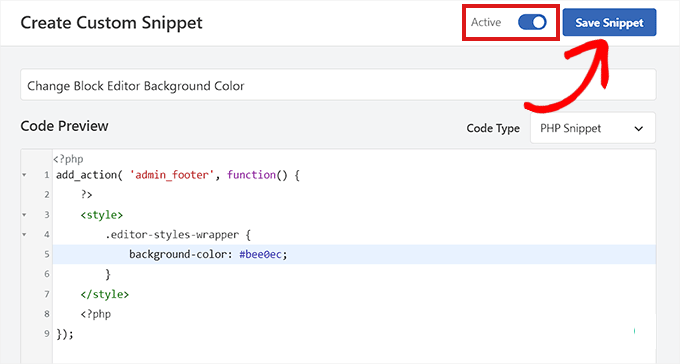Viewport: 680px width, 364px height.
Task: Click the #bee0ec color value
Action: coord(260,254)
